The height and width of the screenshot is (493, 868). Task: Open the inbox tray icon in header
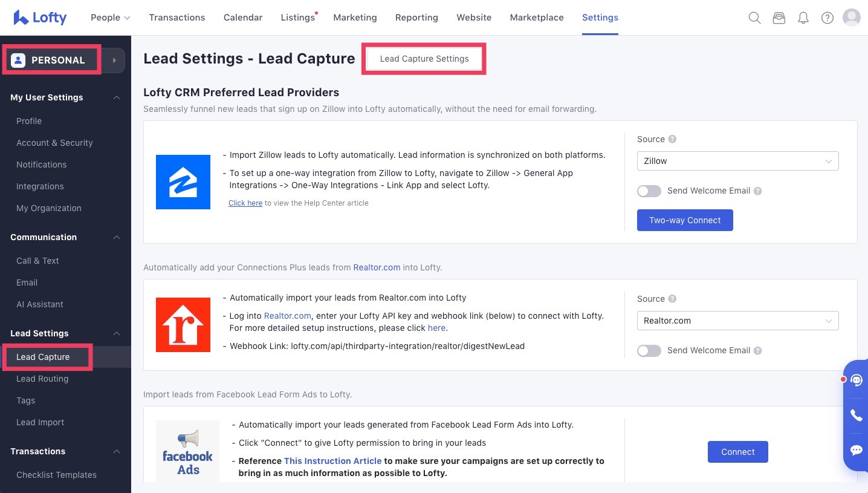(779, 18)
